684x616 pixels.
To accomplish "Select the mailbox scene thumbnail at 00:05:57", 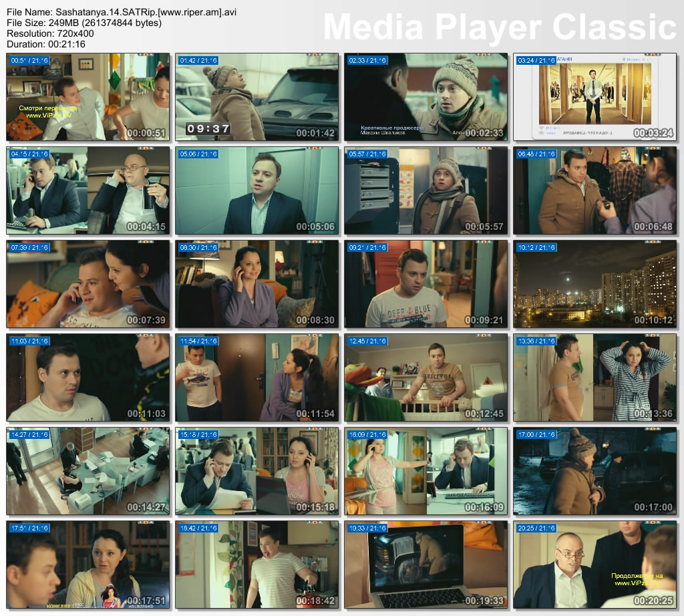I will [426, 190].
